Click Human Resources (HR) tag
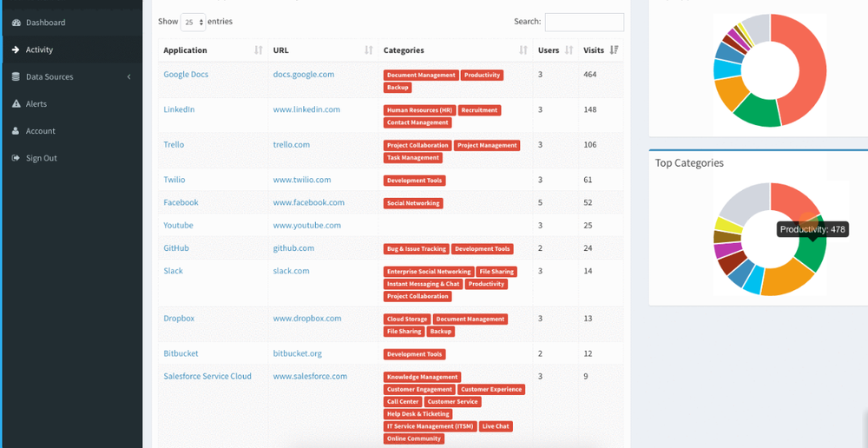The height and width of the screenshot is (448, 868). click(x=419, y=111)
